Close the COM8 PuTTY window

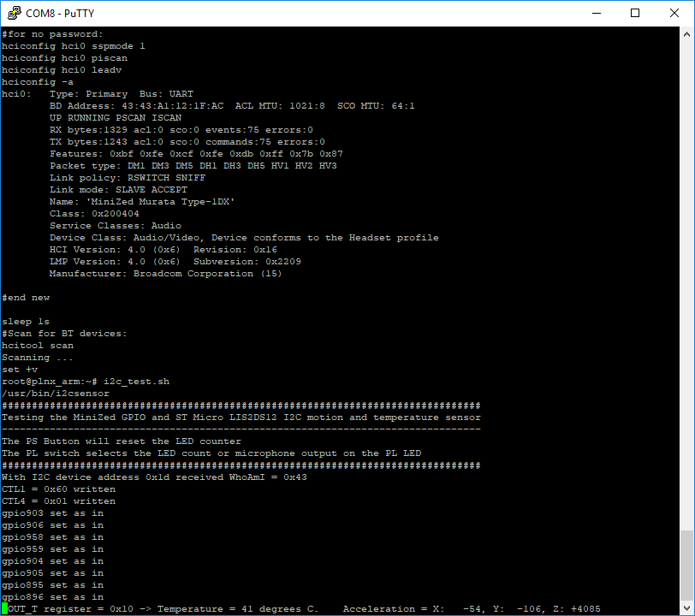(674, 13)
